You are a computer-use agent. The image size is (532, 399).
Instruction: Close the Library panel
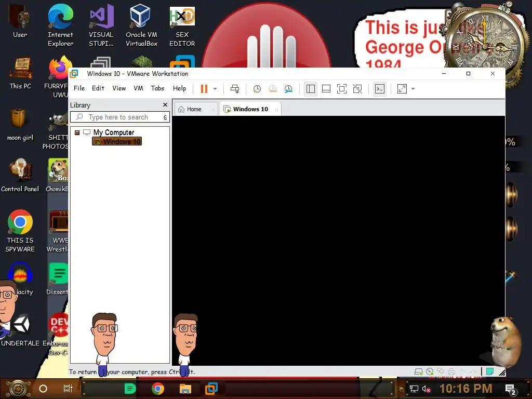pyautogui.click(x=165, y=105)
